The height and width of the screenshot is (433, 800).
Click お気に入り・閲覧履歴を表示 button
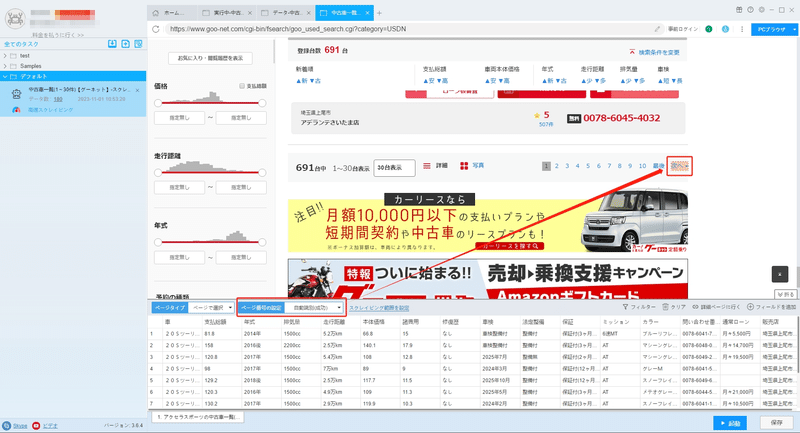coord(210,58)
